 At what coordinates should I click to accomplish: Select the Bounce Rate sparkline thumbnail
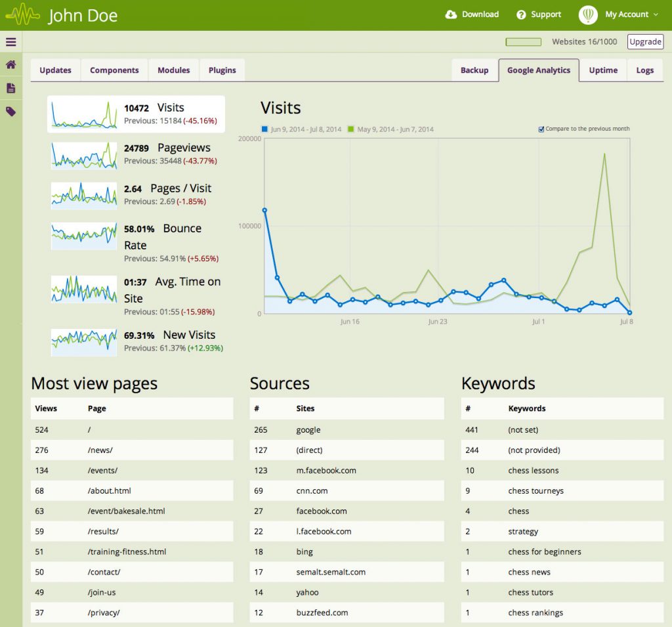[x=84, y=236]
